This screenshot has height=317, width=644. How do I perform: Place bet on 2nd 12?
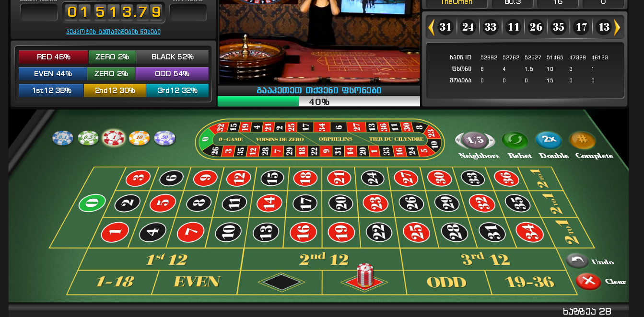323,260
